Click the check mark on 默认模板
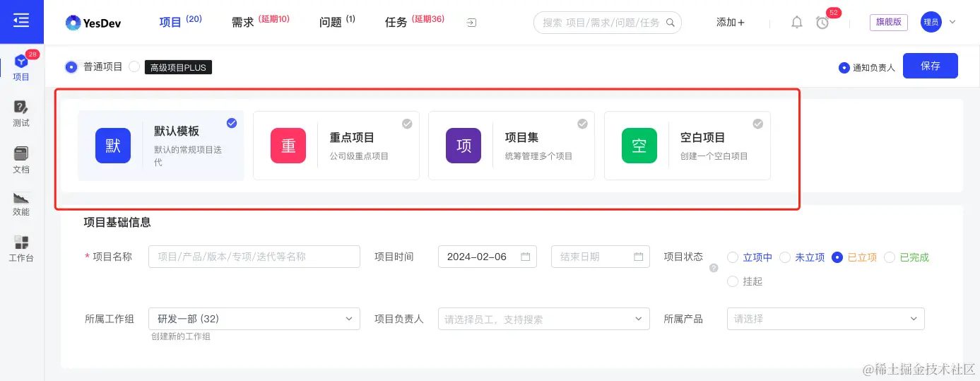The image size is (980, 381). 232,123
